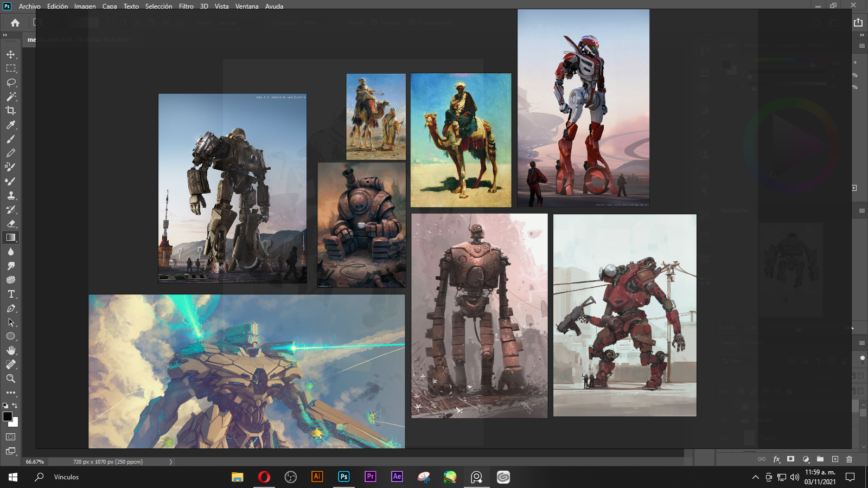Open the Selección menu
Image resolution: width=868 pixels, height=488 pixels.
click(x=158, y=7)
